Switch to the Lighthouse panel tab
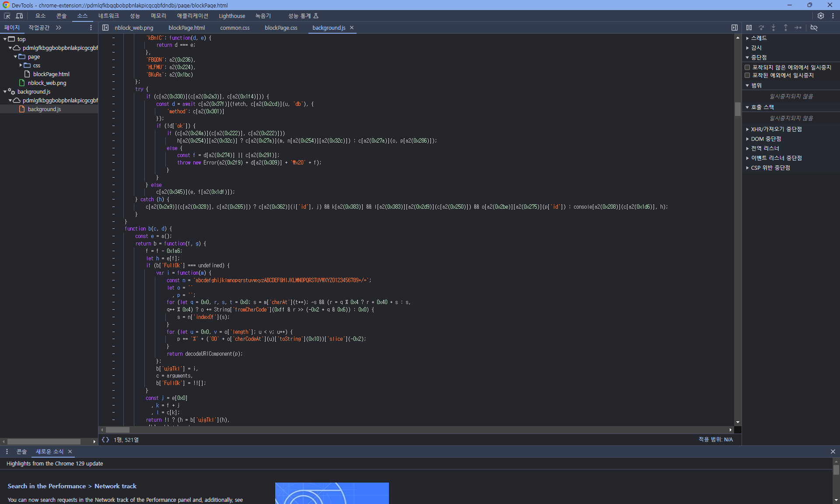840x504 pixels. click(232, 16)
